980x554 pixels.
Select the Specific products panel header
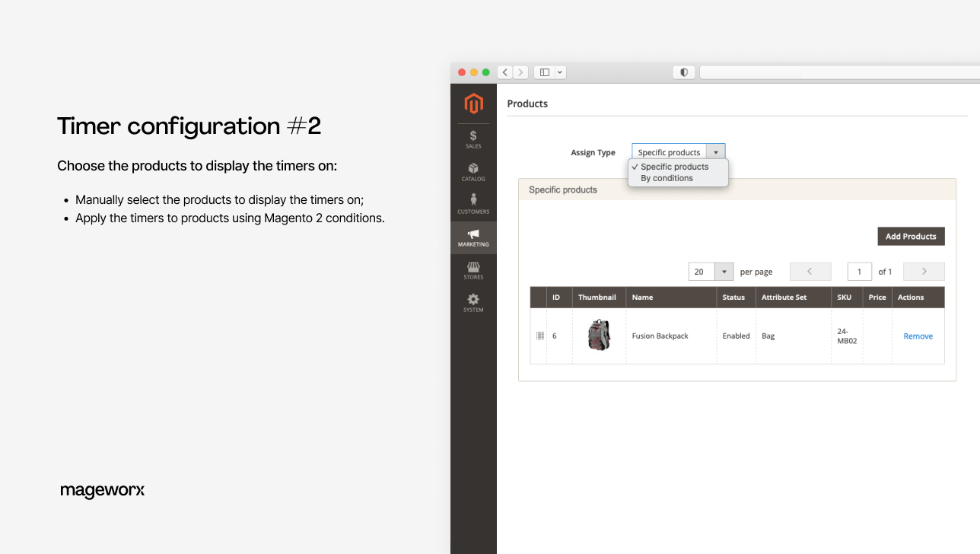coord(563,189)
